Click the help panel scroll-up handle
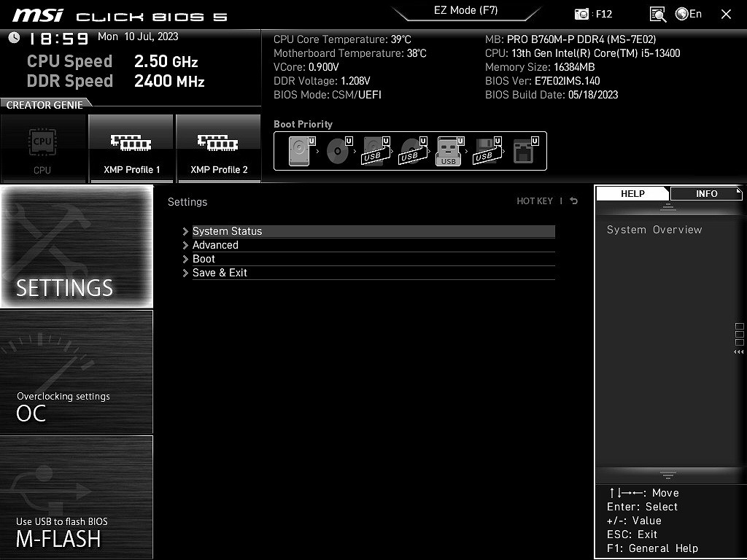Screen dimensions: 747x560 pos(668,206)
